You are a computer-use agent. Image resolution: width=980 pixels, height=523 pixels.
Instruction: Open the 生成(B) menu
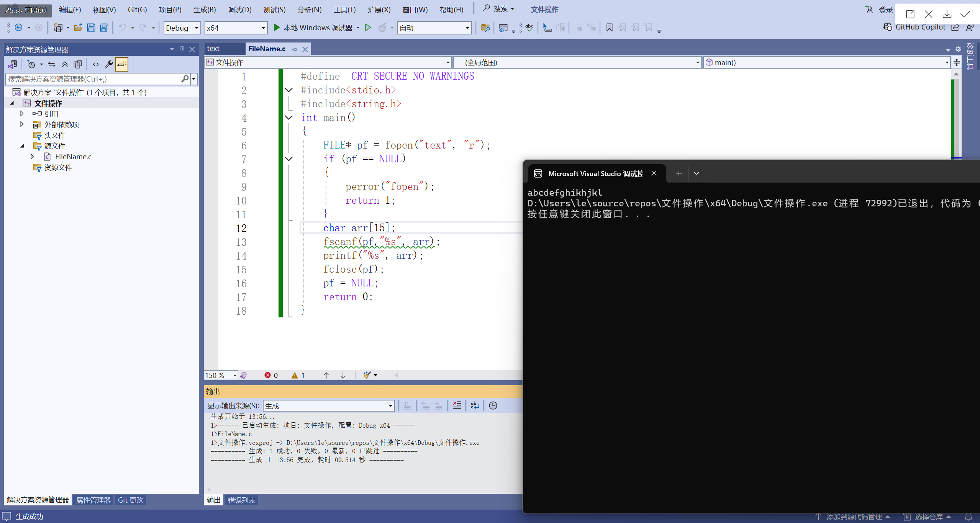click(x=205, y=10)
